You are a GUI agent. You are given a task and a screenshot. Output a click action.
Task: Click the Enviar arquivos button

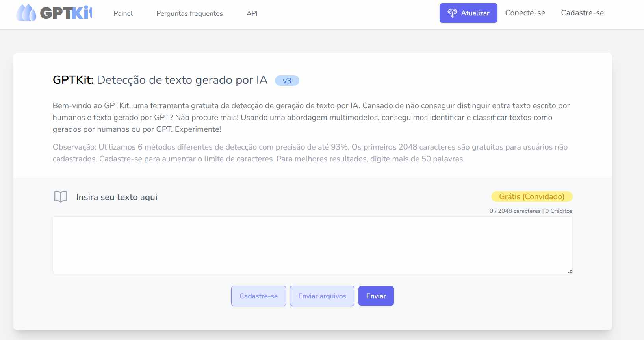(x=322, y=296)
